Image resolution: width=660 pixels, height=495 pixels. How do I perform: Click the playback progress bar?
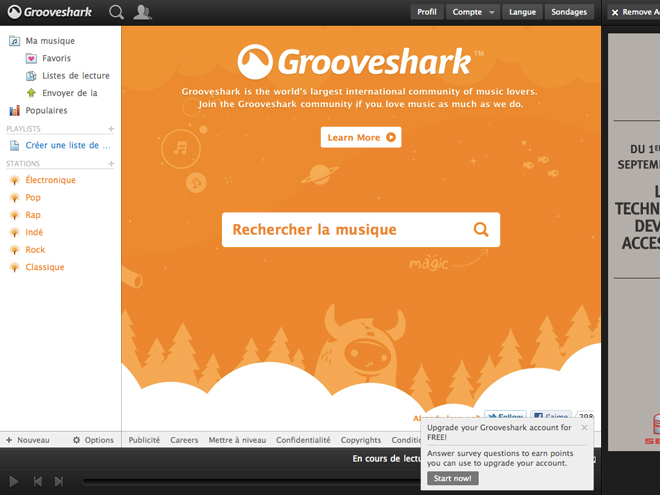(x=252, y=482)
